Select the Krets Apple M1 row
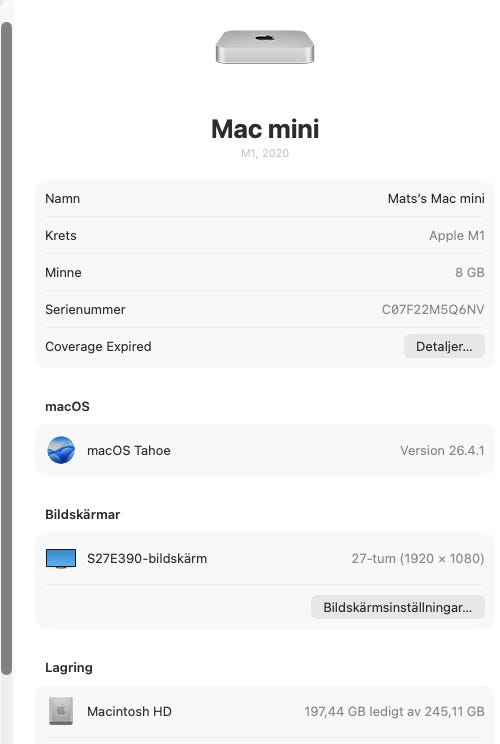Screen dimensions: 500x744 pos(265,235)
